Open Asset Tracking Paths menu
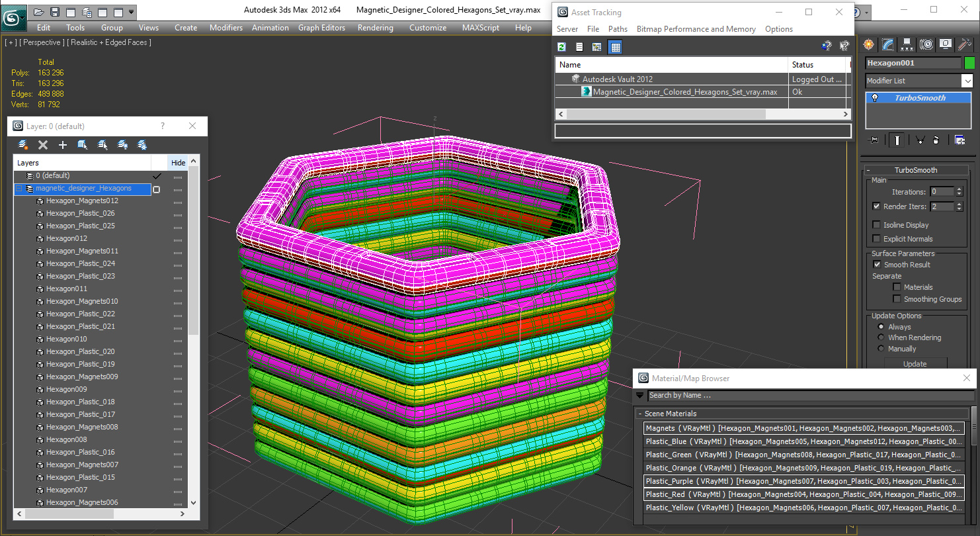980x536 pixels. pyautogui.click(x=618, y=29)
